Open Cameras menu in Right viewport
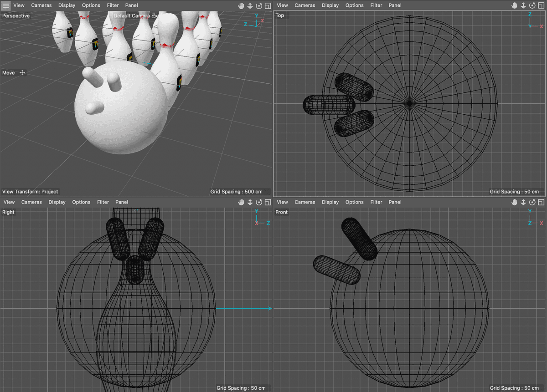 click(31, 202)
